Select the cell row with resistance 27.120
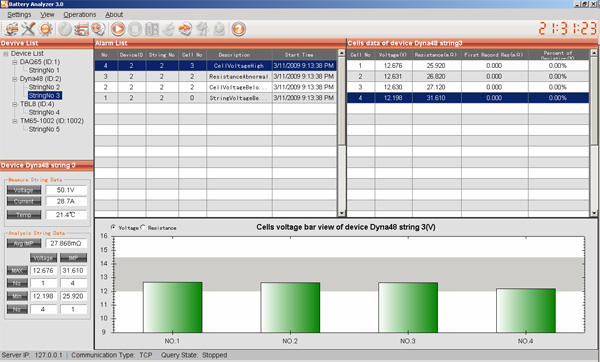 [x=468, y=87]
